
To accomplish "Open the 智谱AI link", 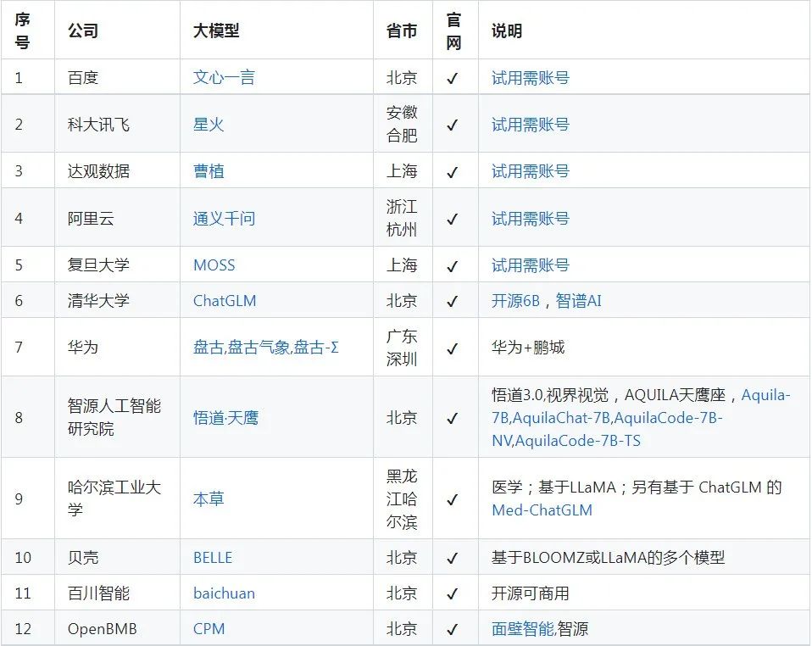I will [x=578, y=300].
